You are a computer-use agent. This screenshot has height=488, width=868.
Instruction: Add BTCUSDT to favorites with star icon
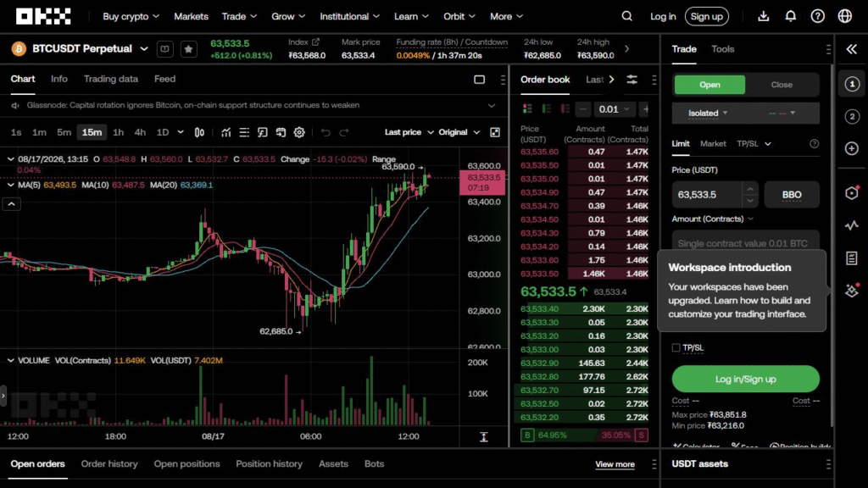(x=188, y=48)
